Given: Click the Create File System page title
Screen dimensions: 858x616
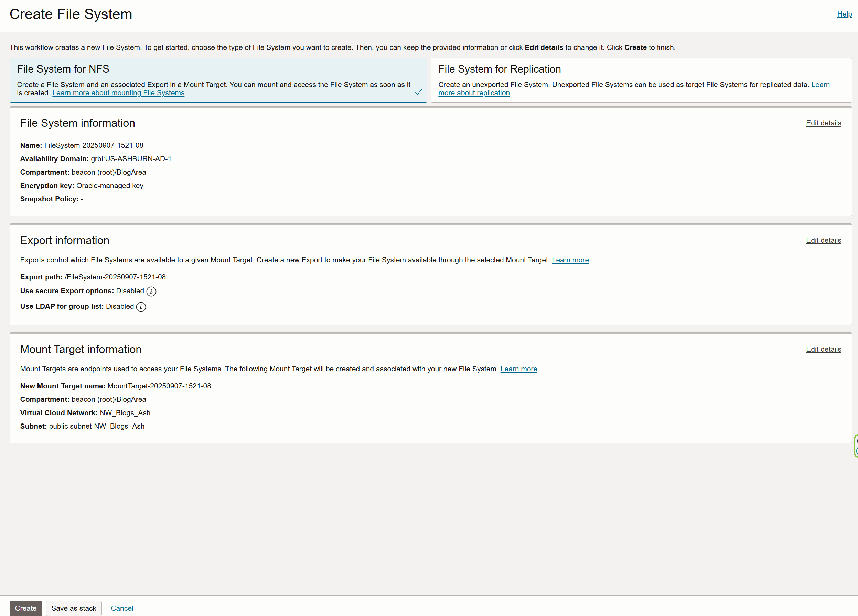Looking at the screenshot, I should click(x=71, y=14).
